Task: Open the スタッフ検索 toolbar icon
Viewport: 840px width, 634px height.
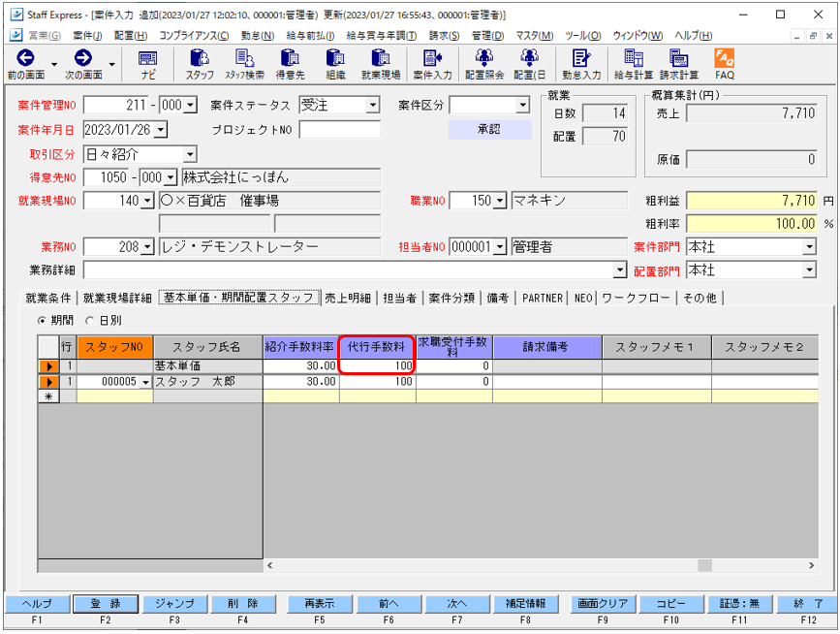Action: pyautogui.click(x=244, y=58)
